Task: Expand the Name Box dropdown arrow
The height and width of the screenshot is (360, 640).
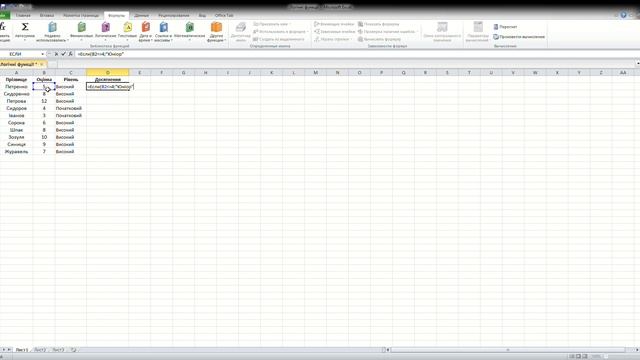Action: pyautogui.click(x=42, y=54)
